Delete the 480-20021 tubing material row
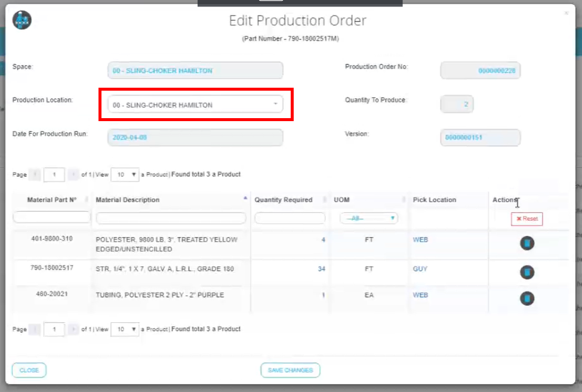The width and height of the screenshot is (582, 392). pyautogui.click(x=526, y=298)
